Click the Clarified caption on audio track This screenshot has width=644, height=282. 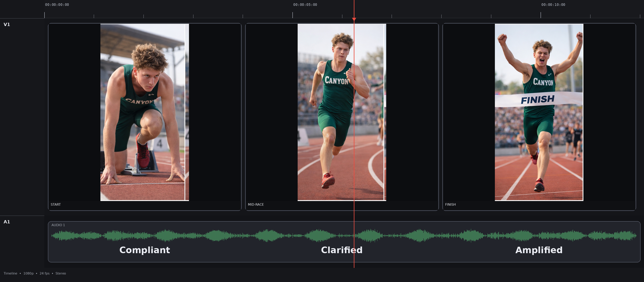pos(342,250)
